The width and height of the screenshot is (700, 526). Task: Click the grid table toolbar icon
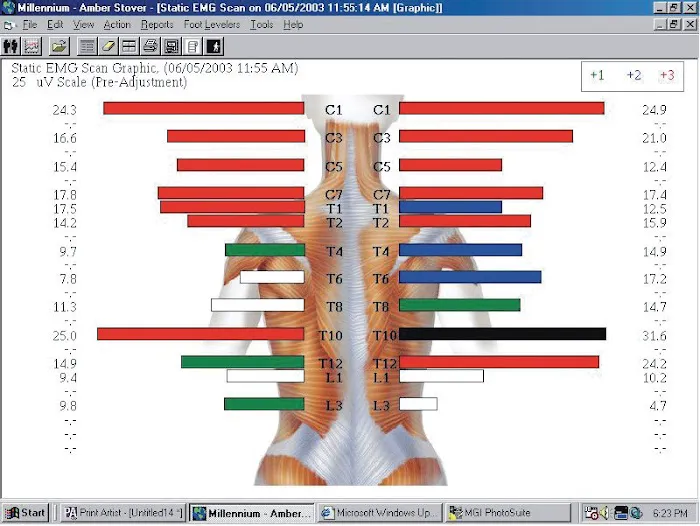pos(129,46)
